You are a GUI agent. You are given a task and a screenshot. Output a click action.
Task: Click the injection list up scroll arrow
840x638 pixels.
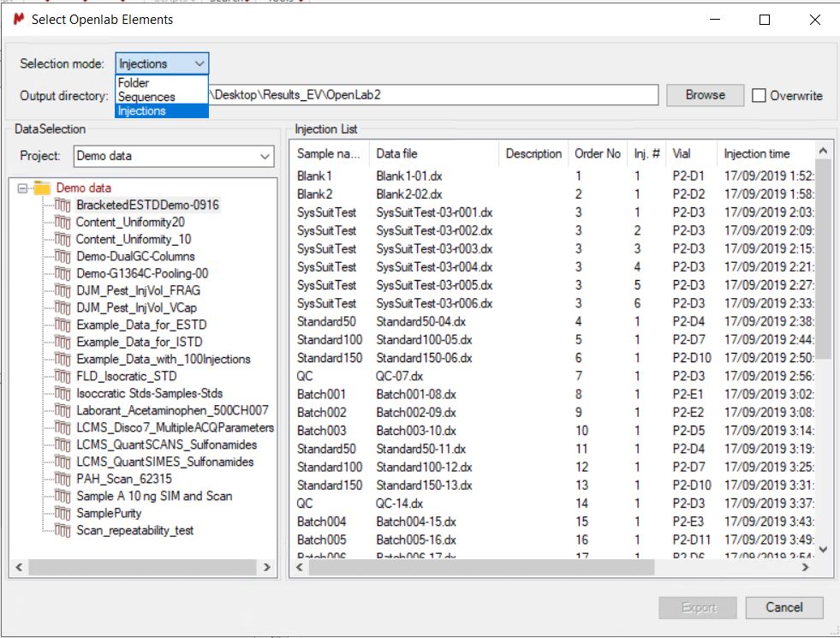pyautogui.click(x=824, y=152)
